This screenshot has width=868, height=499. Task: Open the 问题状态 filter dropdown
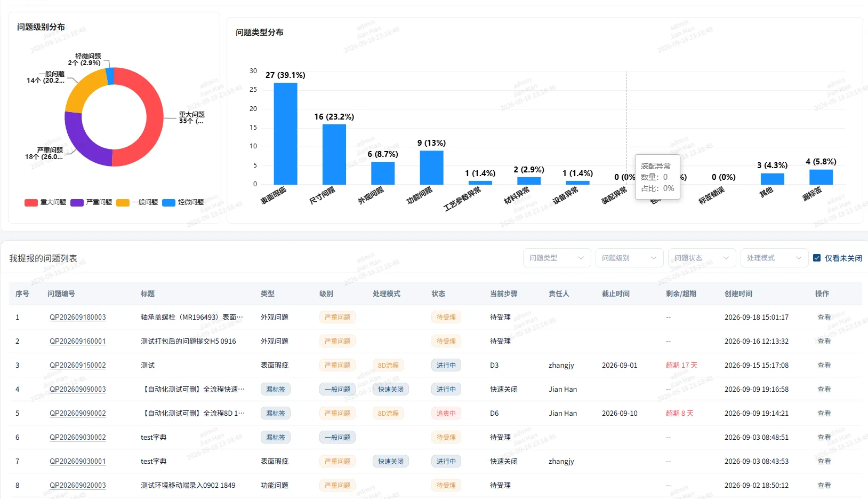(702, 258)
